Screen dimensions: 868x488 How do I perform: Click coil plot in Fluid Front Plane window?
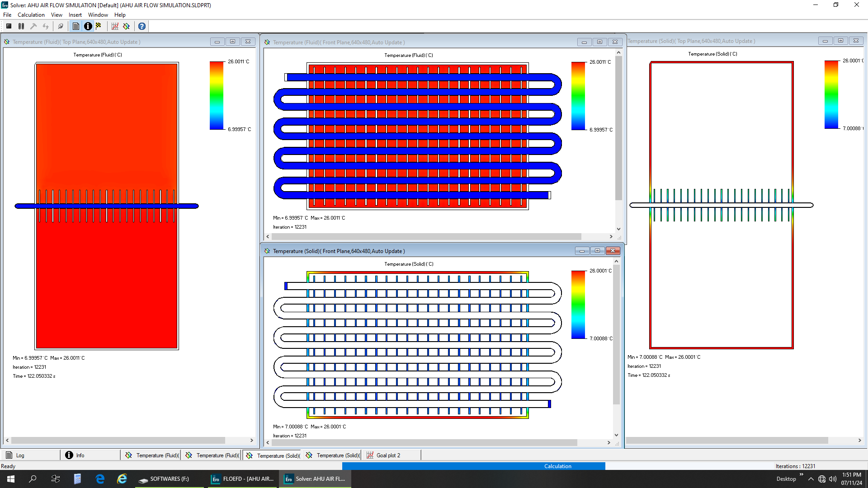[418, 136]
